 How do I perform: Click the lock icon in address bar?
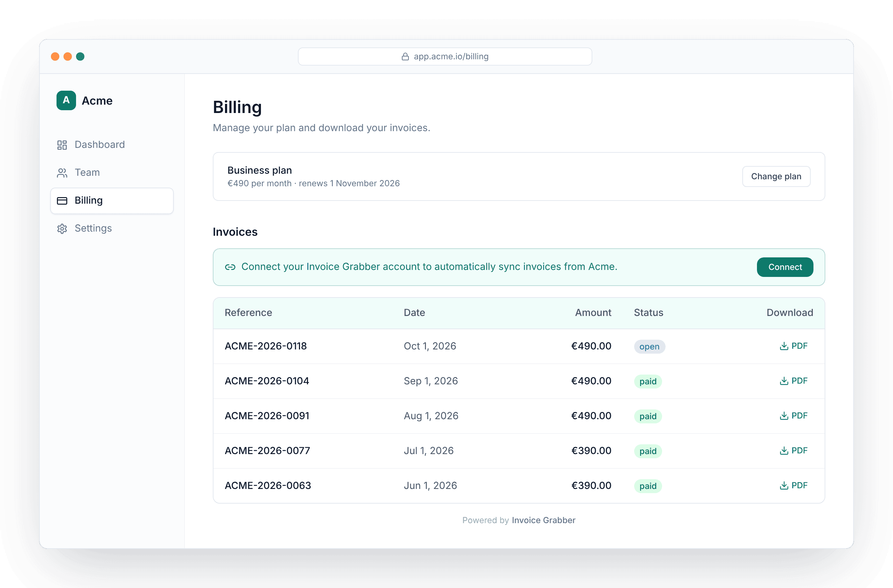(x=405, y=56)
